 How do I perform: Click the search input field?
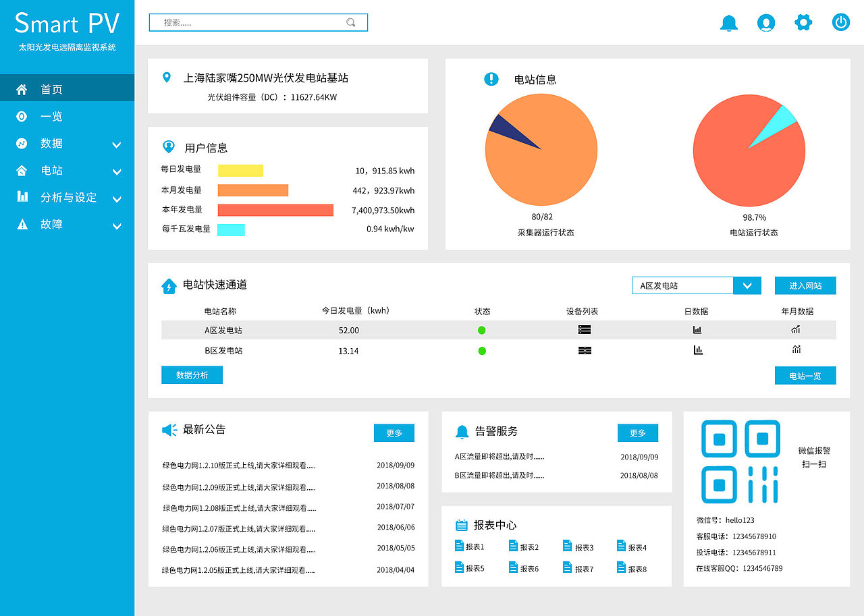(x=259, y=22)
